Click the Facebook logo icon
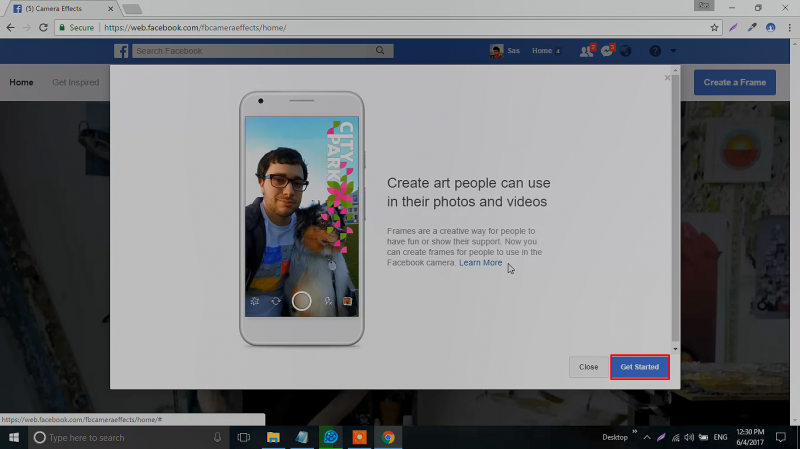Image resolution: width=800 pixels, height=449 pixels. pyautogui.click(x=120, y=51)
